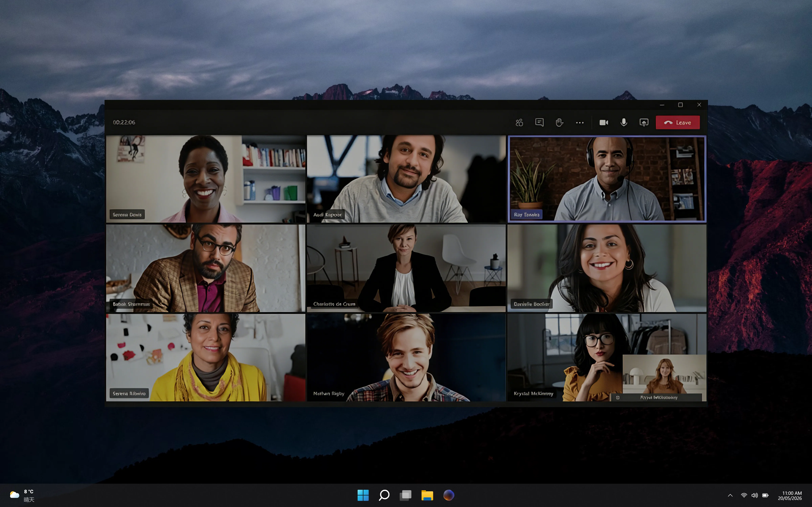Mute the microphone
Image resolution: width=812 pixels, height=507 pixels.
click(624, 122)
